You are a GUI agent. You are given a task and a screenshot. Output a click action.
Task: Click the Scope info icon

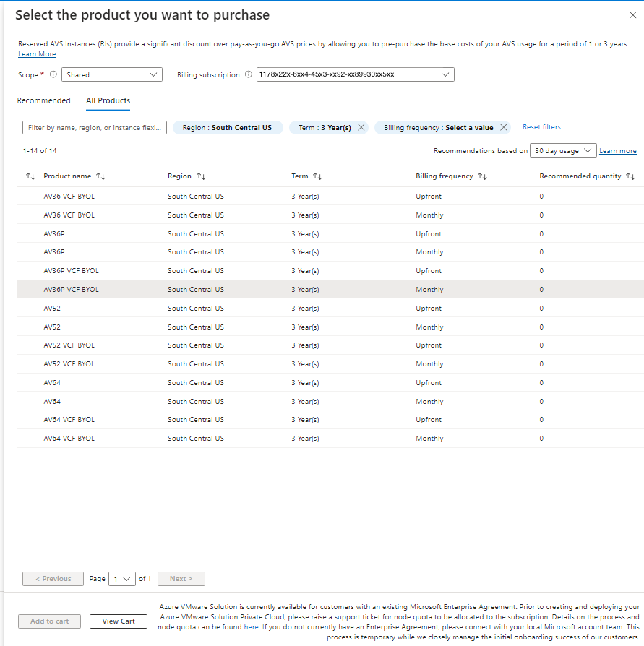point(53,74)
